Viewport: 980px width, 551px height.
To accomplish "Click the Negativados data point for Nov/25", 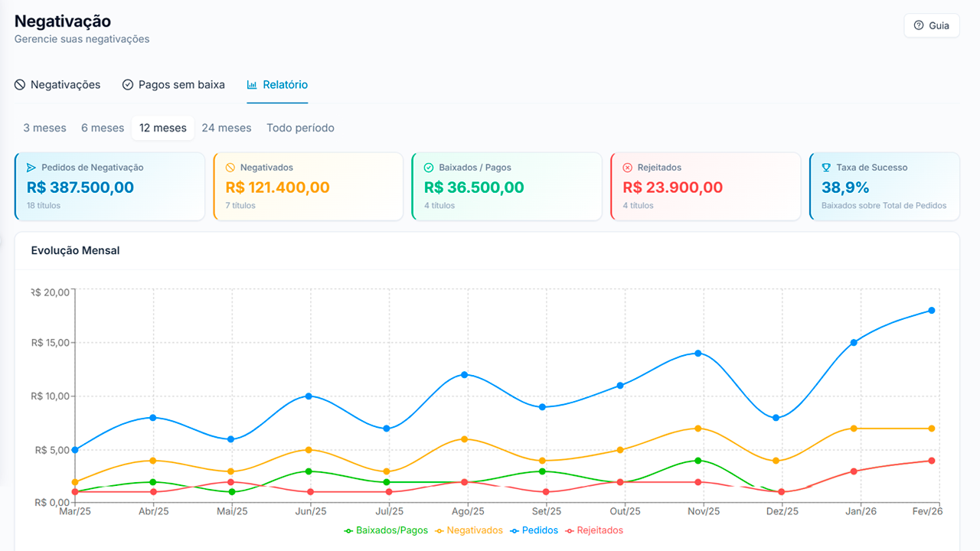I will 698,429.
